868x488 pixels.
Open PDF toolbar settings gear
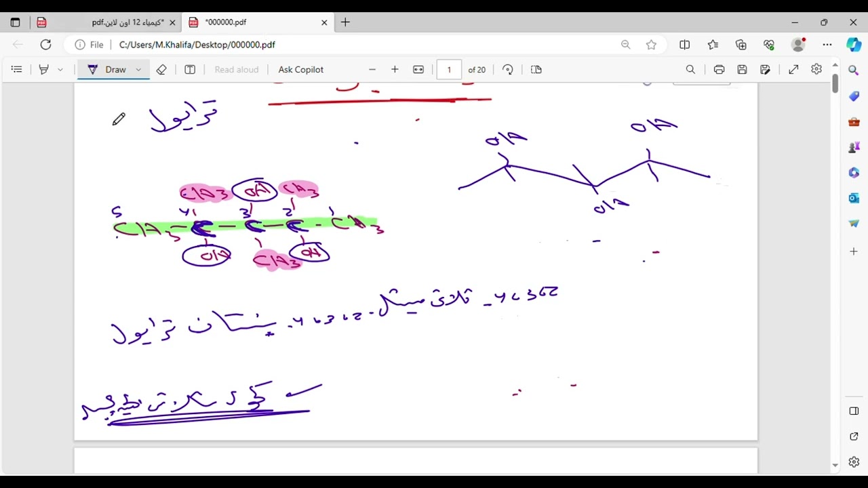click(x=816, y=69)
